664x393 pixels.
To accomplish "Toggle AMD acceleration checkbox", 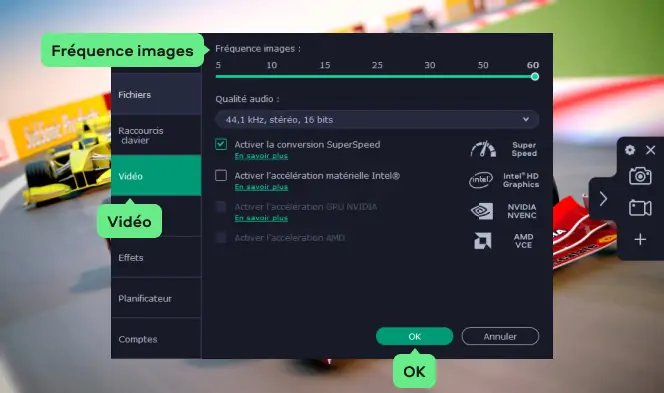I will [221, 238].
